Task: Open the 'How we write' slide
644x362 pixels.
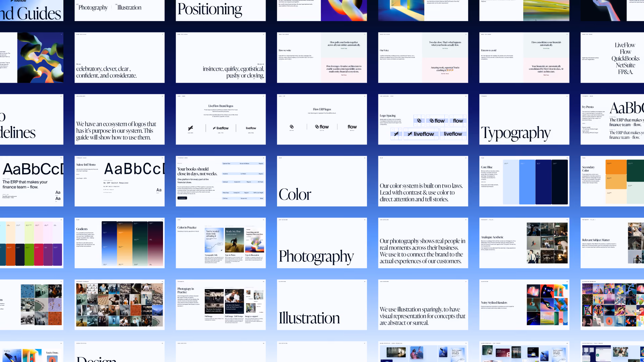Action: click(x=322, y=58)
